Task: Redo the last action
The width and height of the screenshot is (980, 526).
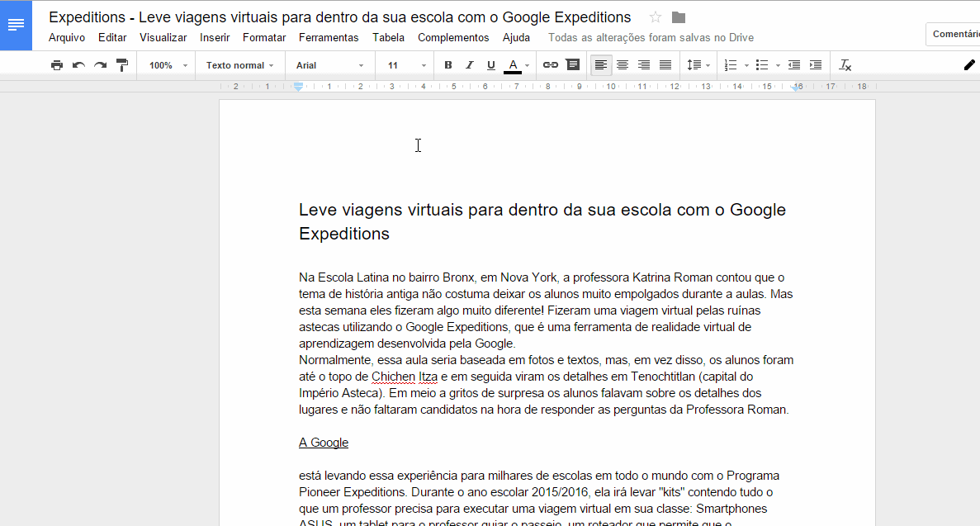Action: coord(100,65)
